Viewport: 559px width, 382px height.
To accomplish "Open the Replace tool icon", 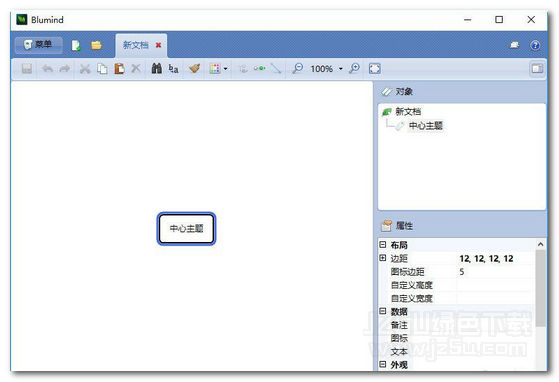I will pyautogui.click(x=173, y=68).
